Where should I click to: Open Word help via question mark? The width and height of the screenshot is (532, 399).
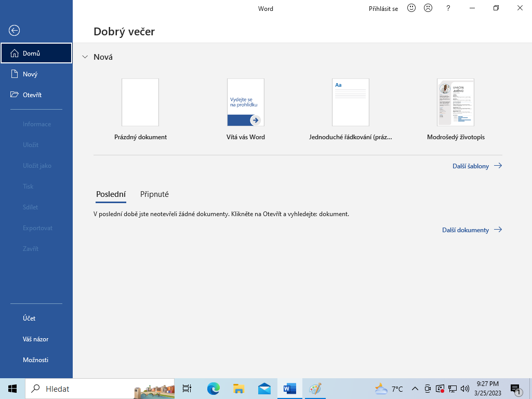point(448,8)
